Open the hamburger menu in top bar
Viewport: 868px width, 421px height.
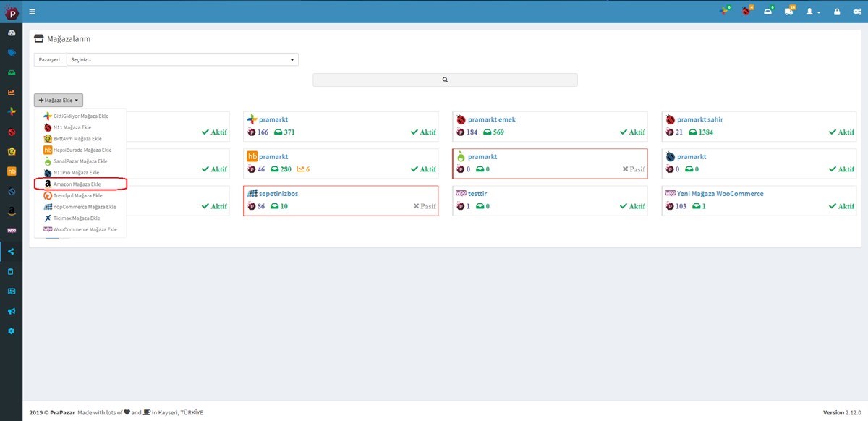pyautogui.click(x=33, y=12)
